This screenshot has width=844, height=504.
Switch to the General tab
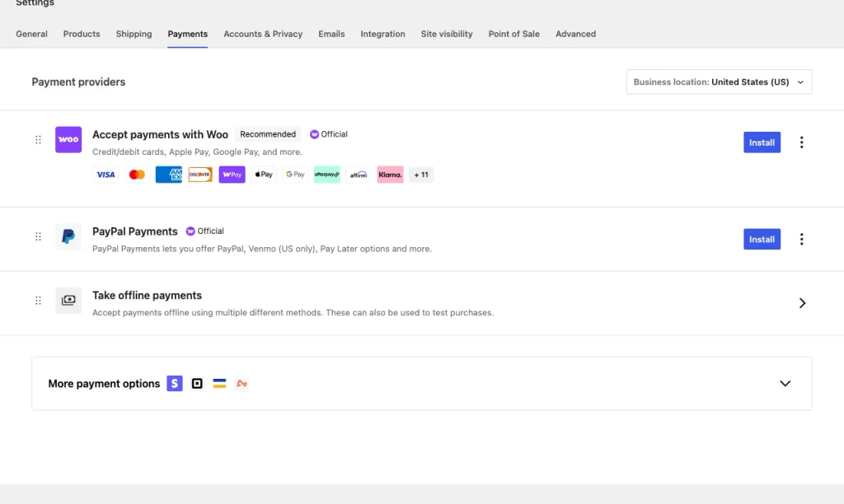(x=32, y=34)
